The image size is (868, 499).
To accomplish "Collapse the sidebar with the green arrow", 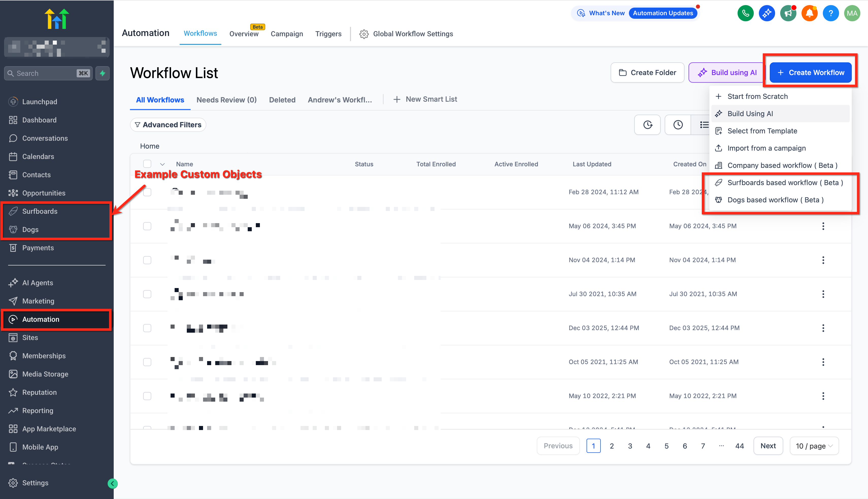I will pyautogui.click(x=112, y=483).
